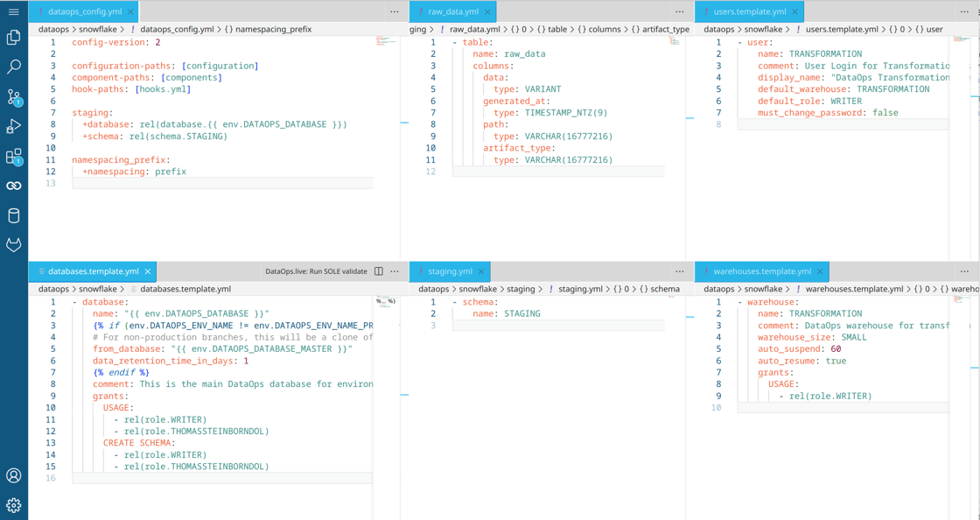Open the DataOps infinity-loop icon view

click(14, 186)
